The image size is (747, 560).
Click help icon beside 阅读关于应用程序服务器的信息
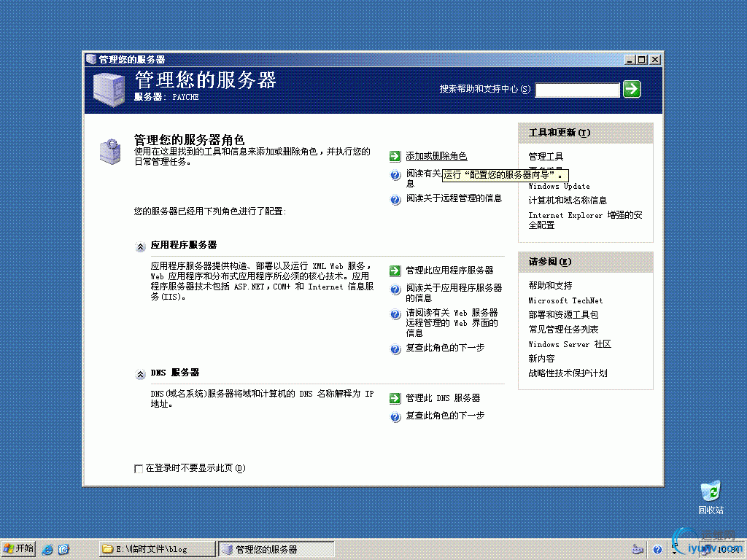point(395,289)
